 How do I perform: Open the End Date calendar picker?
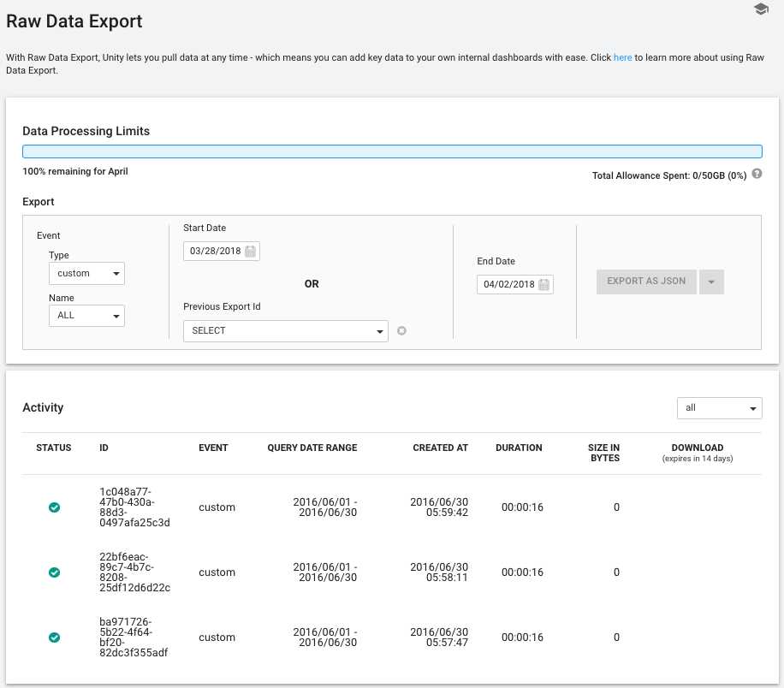(x=543, y=283)
